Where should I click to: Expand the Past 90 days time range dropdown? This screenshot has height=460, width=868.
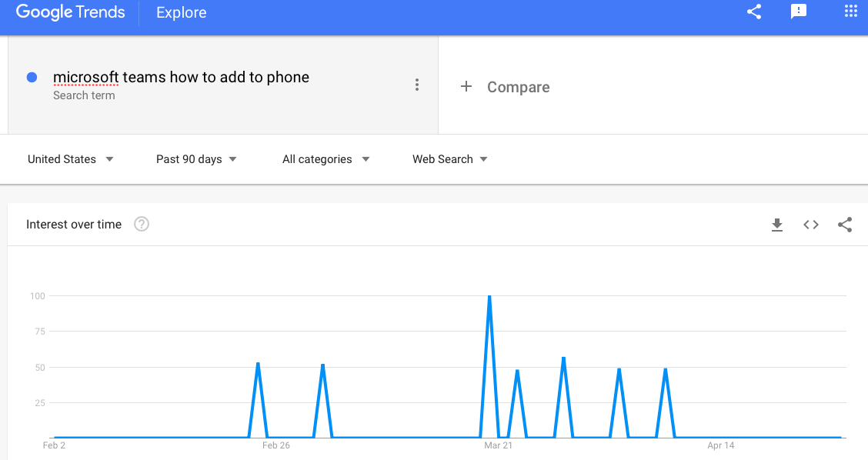pos(196,159)
